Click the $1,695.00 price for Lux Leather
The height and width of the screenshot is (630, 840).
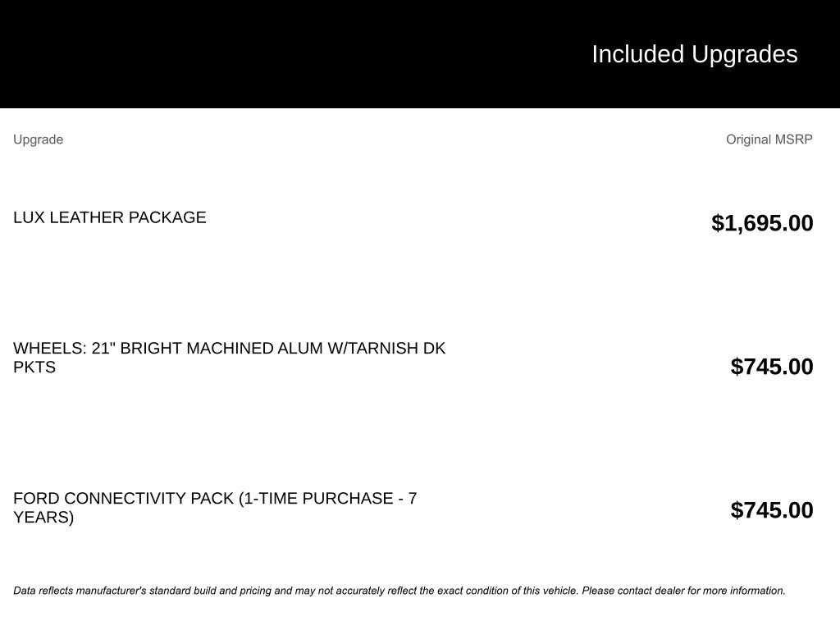tap(762, 223)
